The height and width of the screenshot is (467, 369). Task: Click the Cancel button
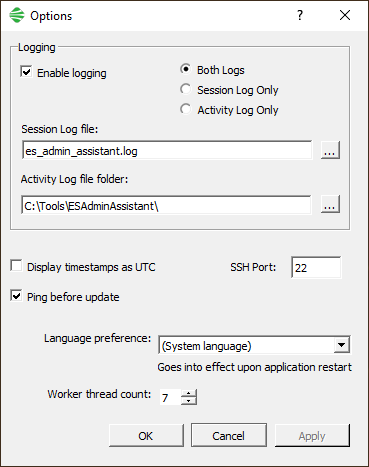[229, 436]
